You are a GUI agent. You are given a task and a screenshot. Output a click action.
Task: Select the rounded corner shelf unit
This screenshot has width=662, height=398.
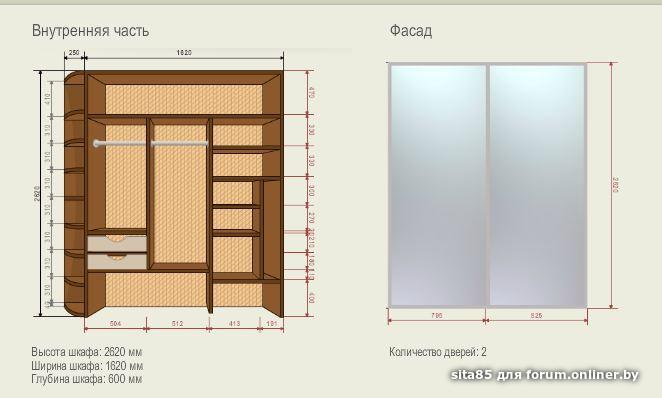75,194
